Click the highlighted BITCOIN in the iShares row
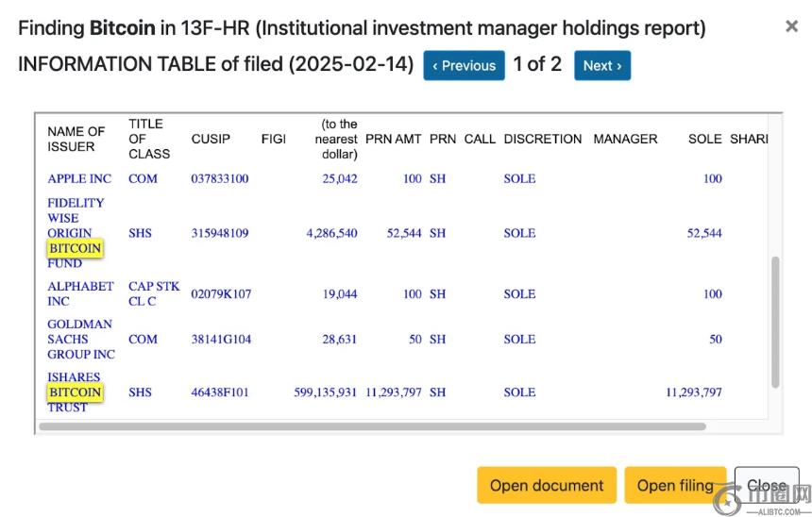The width and height of the screenshot is (812, 517). pyautogui.click(x=75, y=392)
